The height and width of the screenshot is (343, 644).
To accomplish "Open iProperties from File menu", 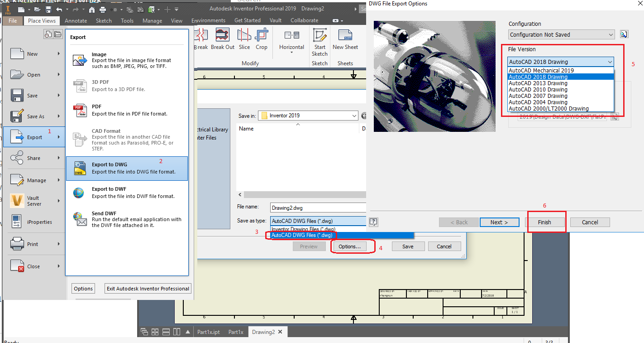I will click(34, 222).
